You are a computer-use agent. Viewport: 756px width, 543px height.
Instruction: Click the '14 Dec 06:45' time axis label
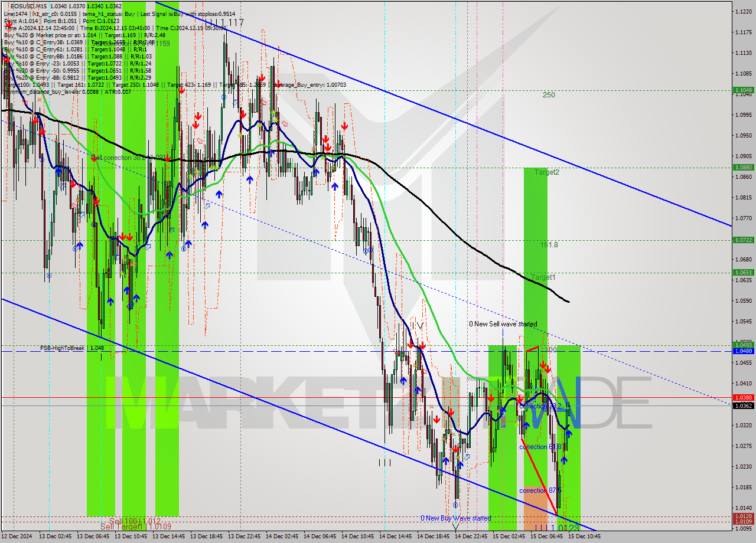321,537
